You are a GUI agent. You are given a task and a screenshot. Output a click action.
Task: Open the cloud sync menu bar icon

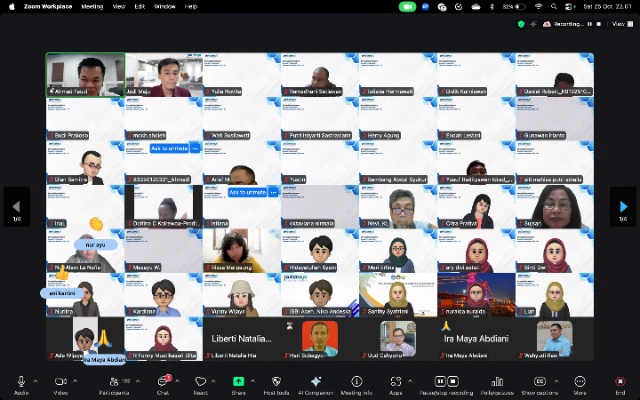tap(476, 7)
